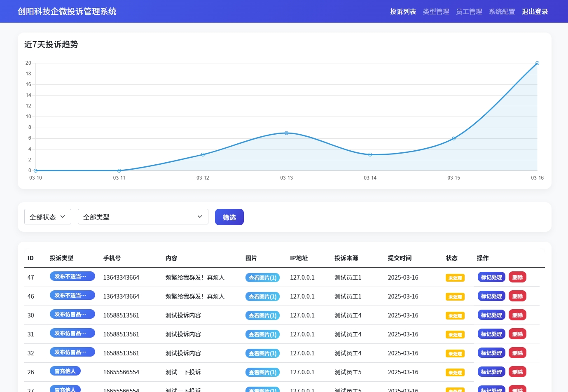Click the 发布不适当 type tag in row 47

(x=72, y=276)
